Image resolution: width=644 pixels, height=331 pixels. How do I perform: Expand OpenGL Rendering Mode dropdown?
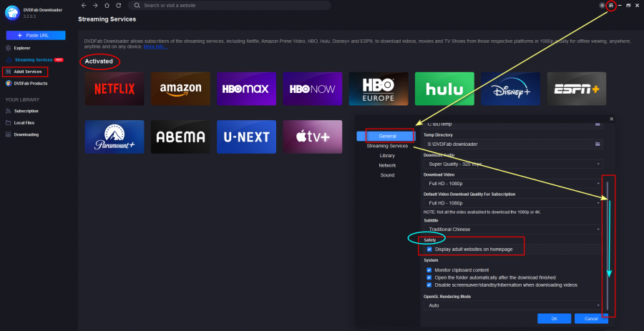[511, 305]
